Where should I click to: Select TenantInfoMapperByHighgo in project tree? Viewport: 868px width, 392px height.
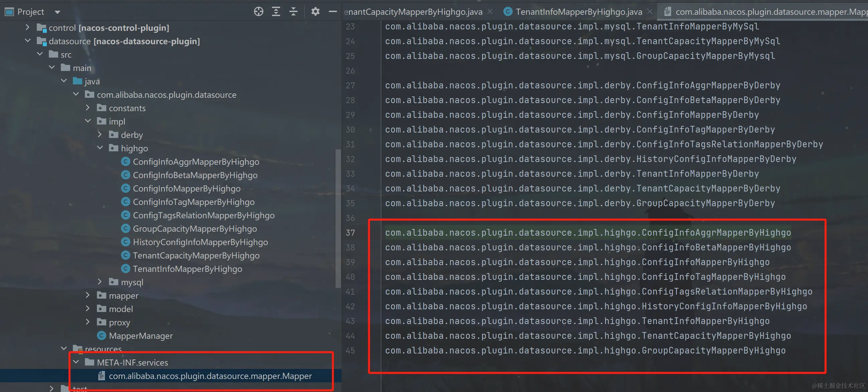[187, 268]
